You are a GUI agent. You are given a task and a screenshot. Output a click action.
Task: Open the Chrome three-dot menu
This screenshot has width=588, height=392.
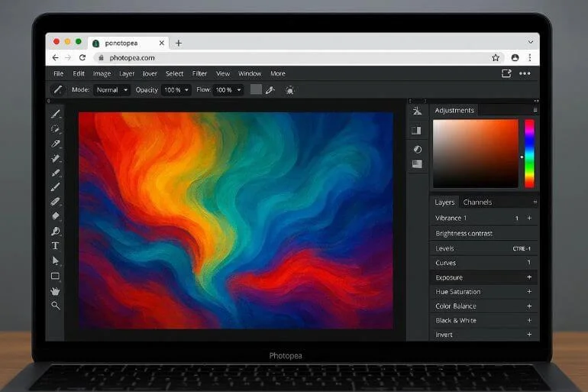tap(529, 58)
